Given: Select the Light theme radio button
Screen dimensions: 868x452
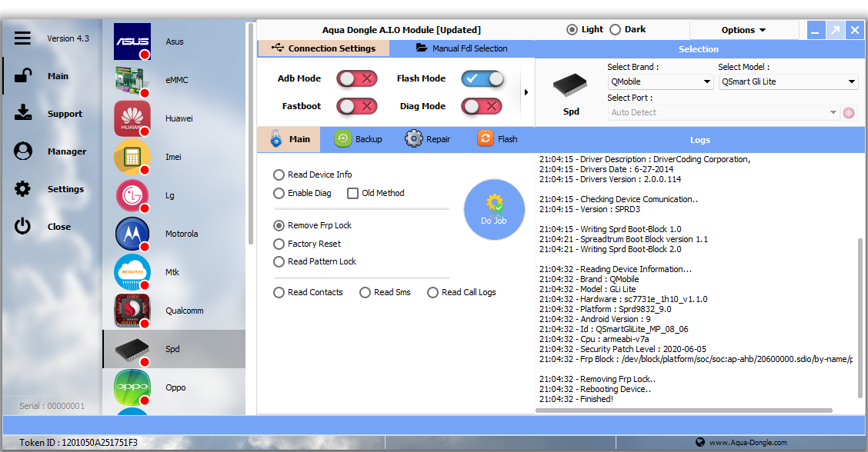Looking at the screenshot, I should point(572,29).
